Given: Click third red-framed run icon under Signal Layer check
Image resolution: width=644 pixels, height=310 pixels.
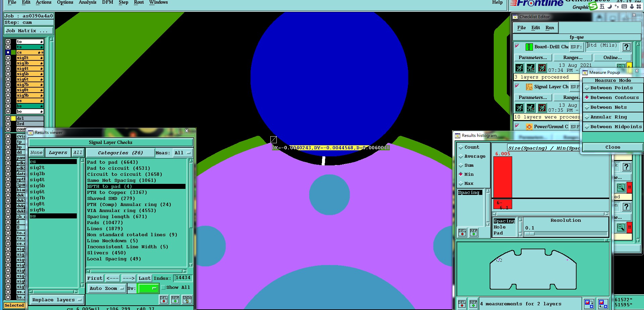Looking at the screenshot, I should [542, 108].
